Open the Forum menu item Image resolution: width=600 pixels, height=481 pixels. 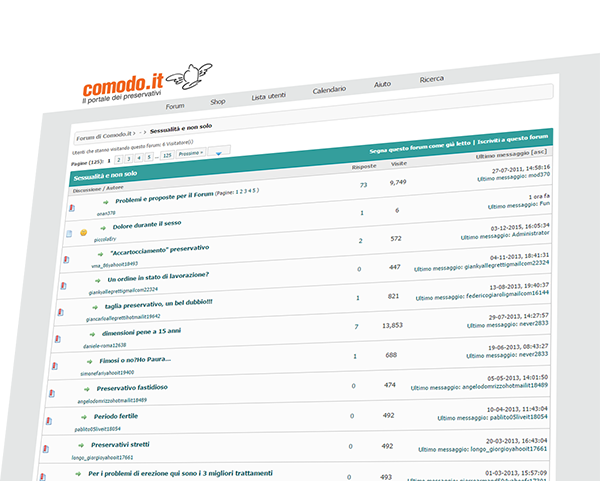175,105
